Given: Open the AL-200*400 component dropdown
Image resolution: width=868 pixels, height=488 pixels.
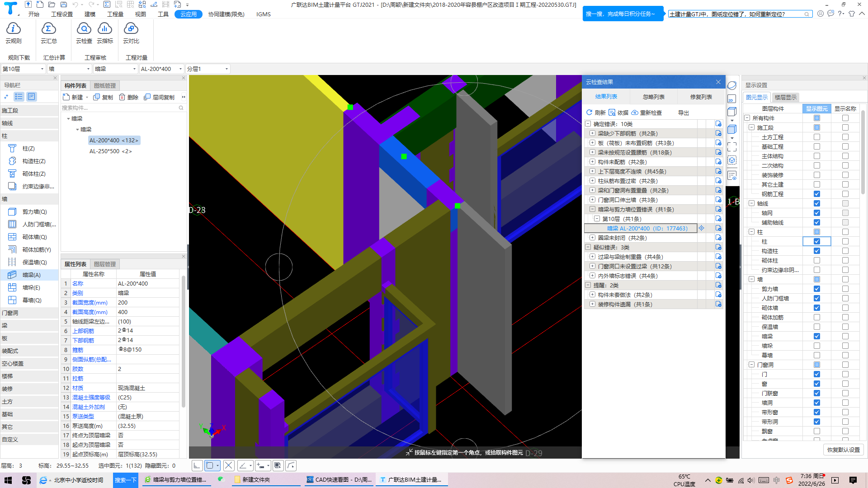Looking at the screenshot, I should point(161,69).
